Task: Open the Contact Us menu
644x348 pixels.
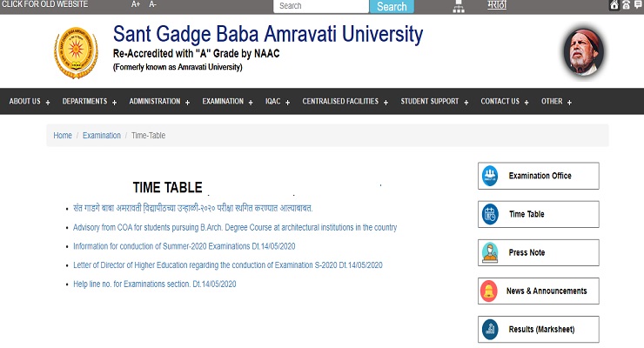Action: click(x=500, y=102)
